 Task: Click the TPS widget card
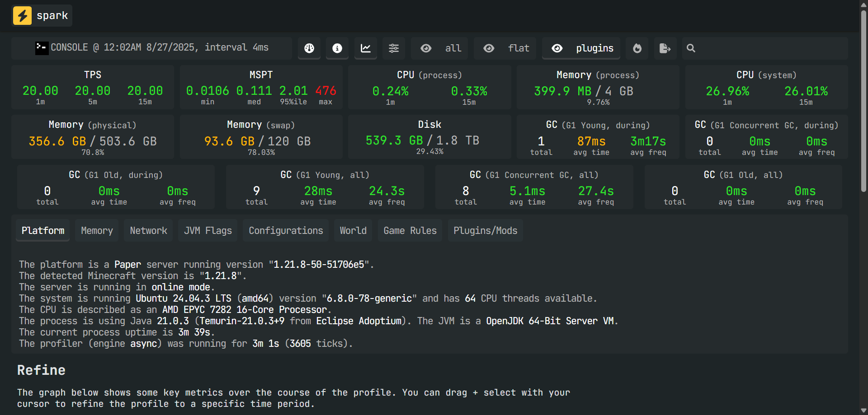[x=93, y=87]
